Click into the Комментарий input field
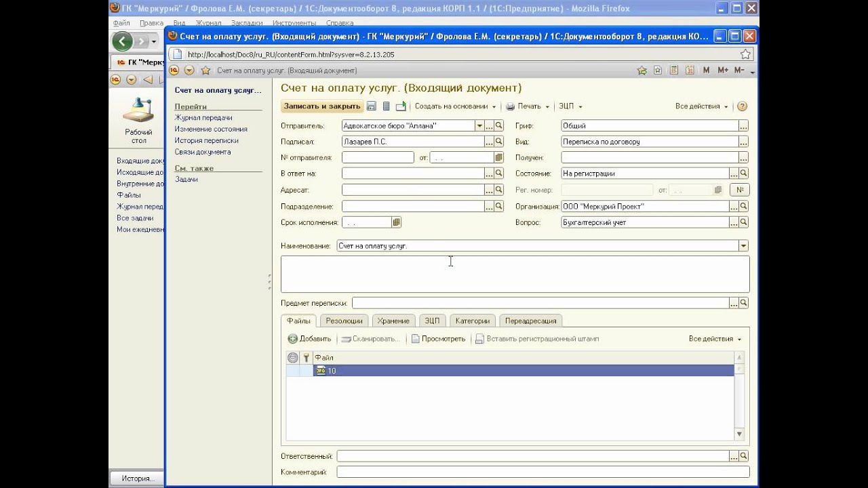868x488 pixels. click(543, 472)
